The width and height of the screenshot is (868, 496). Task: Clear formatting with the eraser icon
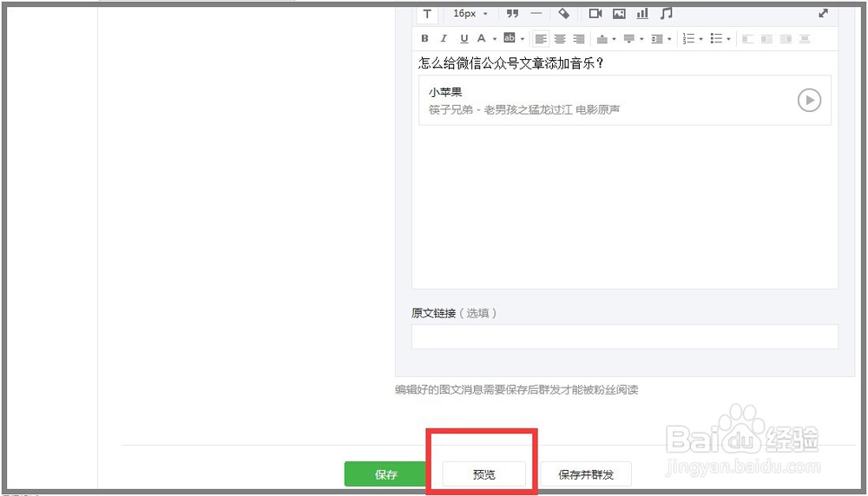coord(563,13)
